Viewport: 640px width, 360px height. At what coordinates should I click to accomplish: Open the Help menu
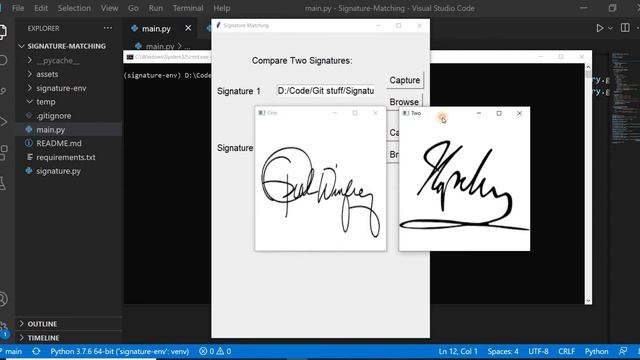point(222,8)
